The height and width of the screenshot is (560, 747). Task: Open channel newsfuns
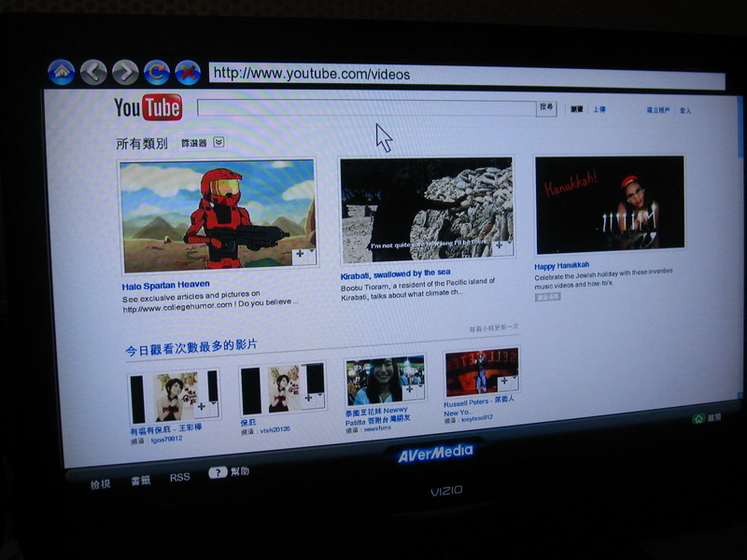[377, 428]
